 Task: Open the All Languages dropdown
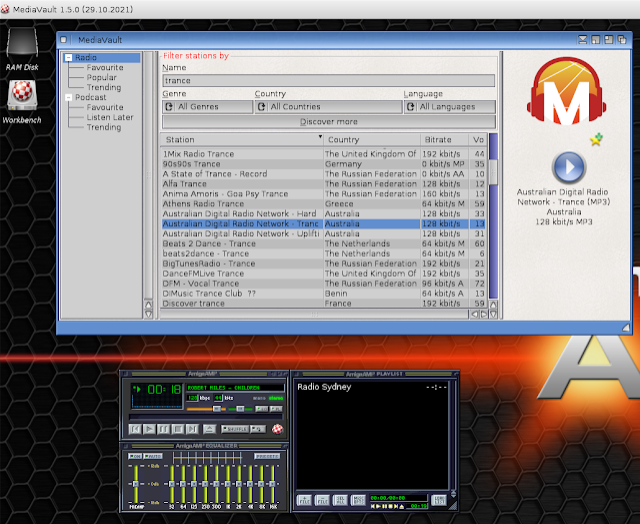(x=449, y=106)
